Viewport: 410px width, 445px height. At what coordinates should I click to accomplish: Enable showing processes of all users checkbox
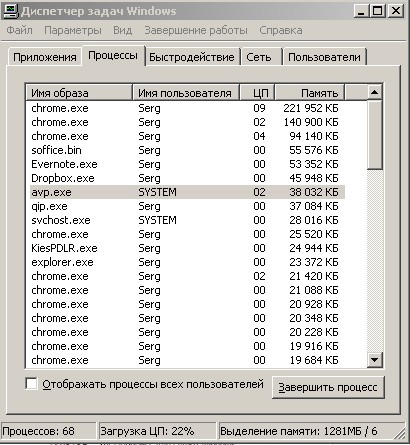(x=31, y=383)
